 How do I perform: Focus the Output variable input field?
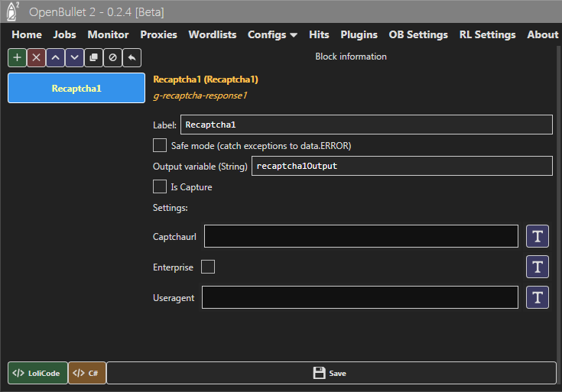[x=401, y=166]
